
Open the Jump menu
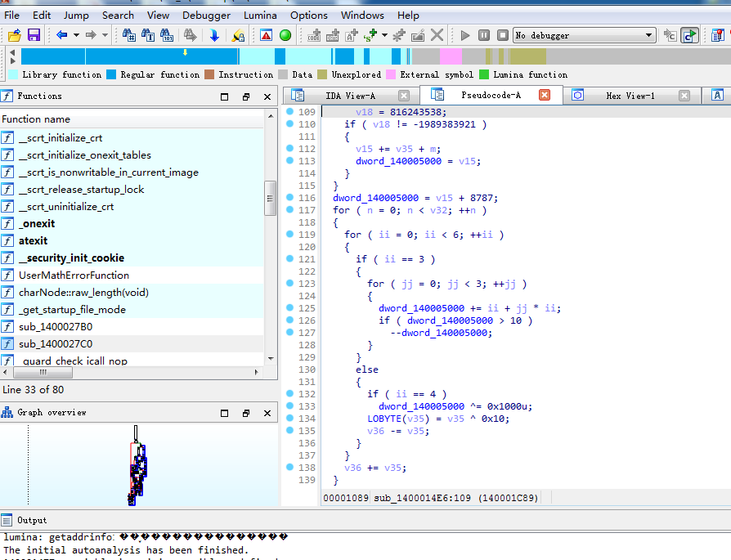click(x=76, y=16)
